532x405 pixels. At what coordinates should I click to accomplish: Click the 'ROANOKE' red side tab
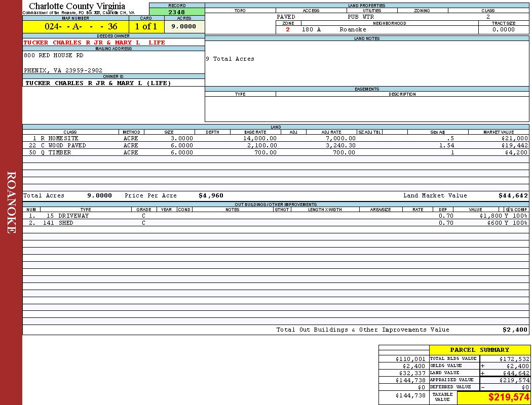(x=11, y=202)
